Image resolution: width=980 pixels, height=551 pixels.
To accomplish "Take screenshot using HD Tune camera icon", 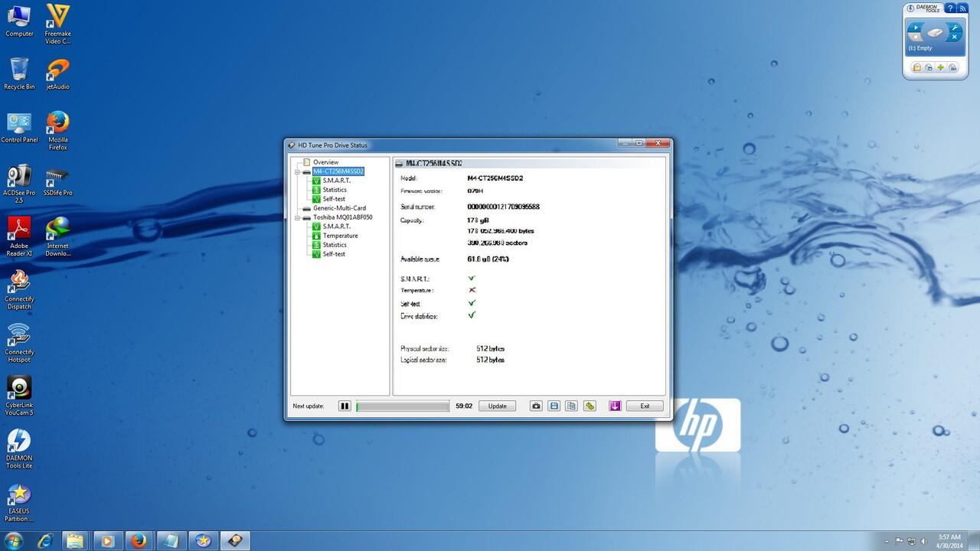I will click(537, 406).
